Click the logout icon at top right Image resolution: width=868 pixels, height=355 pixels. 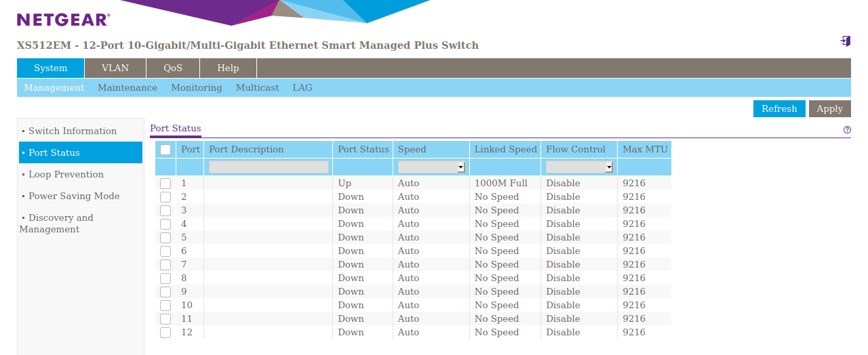(845, 41)
